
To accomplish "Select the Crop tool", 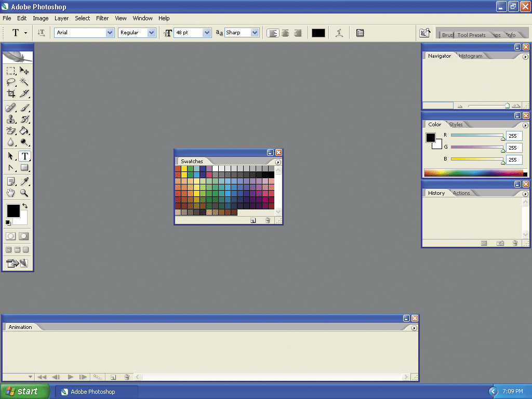I will (11, 94).
